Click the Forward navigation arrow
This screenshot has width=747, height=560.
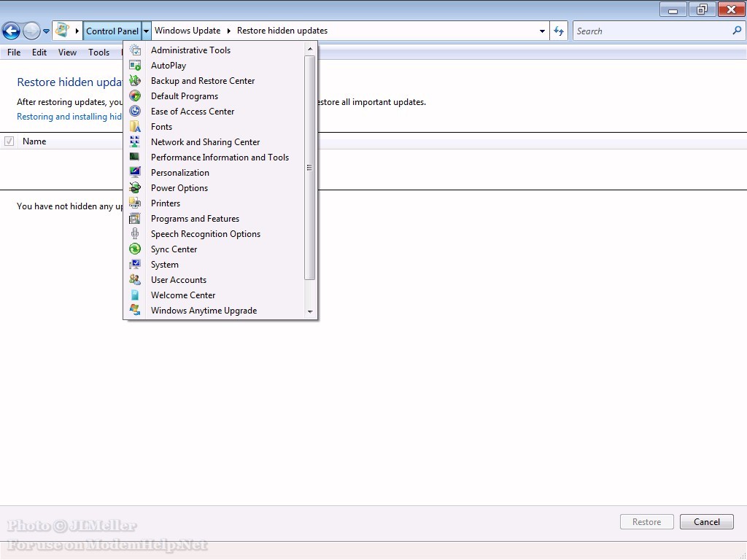pos(31,31)
